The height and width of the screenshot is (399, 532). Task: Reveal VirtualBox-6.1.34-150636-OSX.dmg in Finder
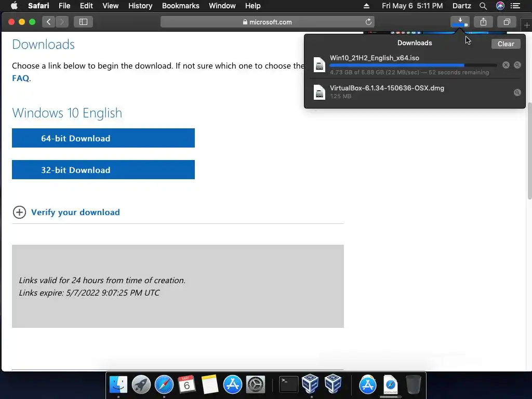tap(517, 92)
